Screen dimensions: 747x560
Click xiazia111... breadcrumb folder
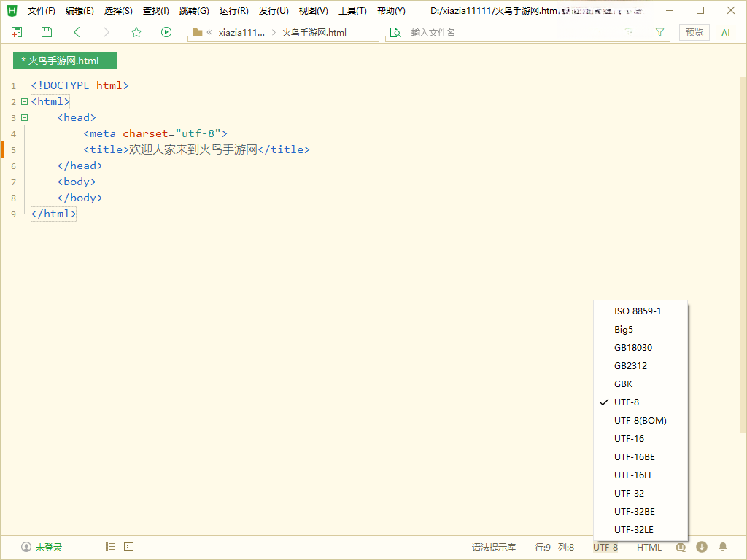pos(241,32)
